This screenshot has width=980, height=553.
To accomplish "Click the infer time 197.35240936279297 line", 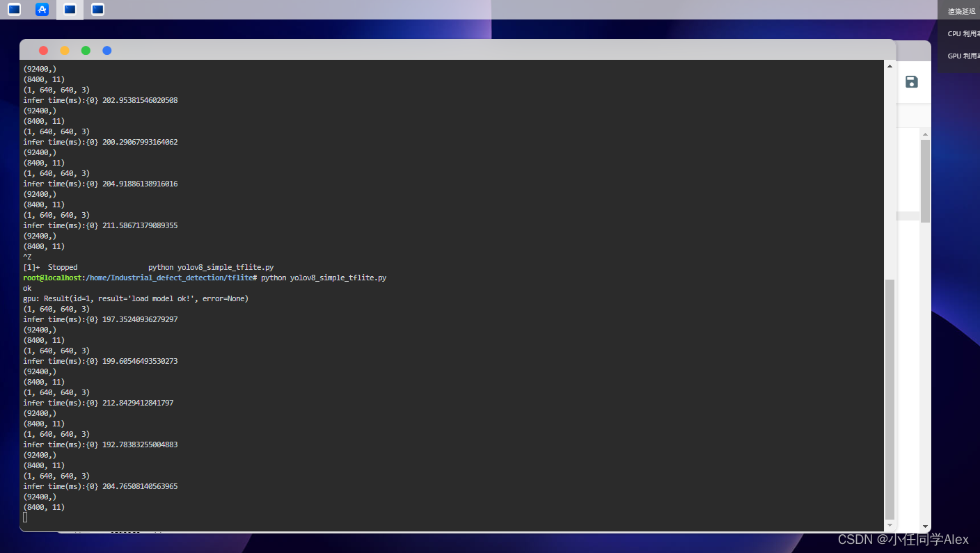I will (x=100, y=319).
